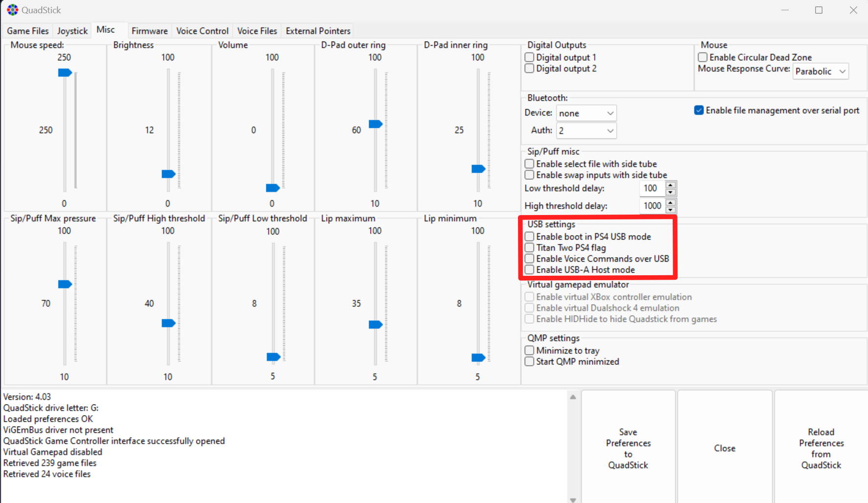Check the Digital output 1 box

529,57
